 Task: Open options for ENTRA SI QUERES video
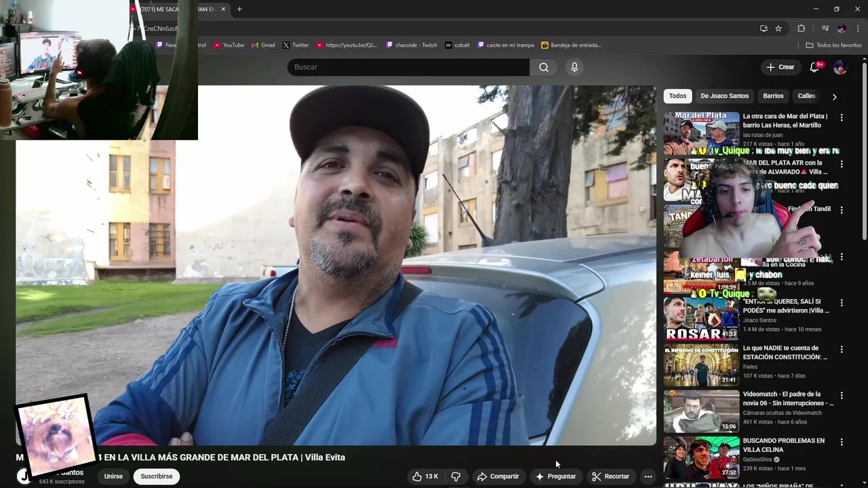pos(842,303)
